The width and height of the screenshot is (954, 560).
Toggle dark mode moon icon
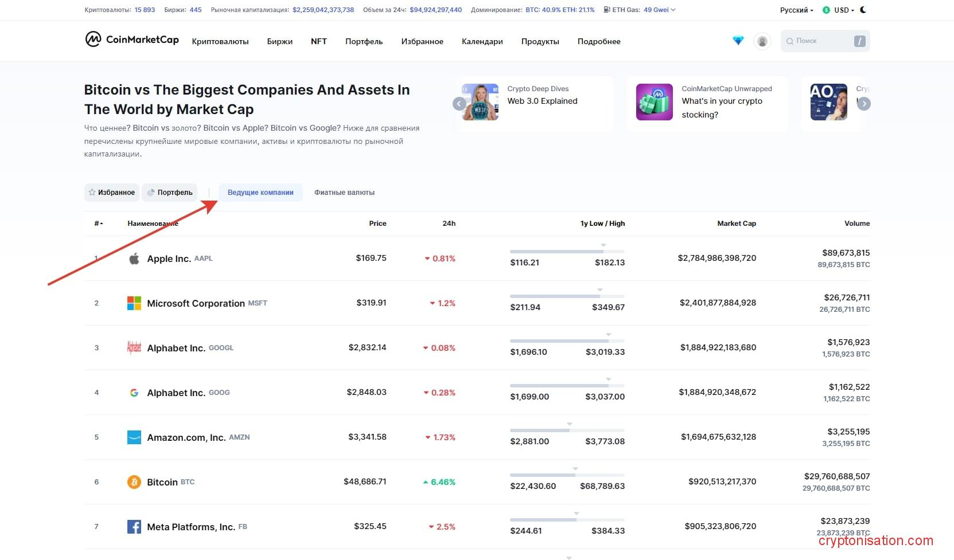pyautogui.click(x=863, y=10)
